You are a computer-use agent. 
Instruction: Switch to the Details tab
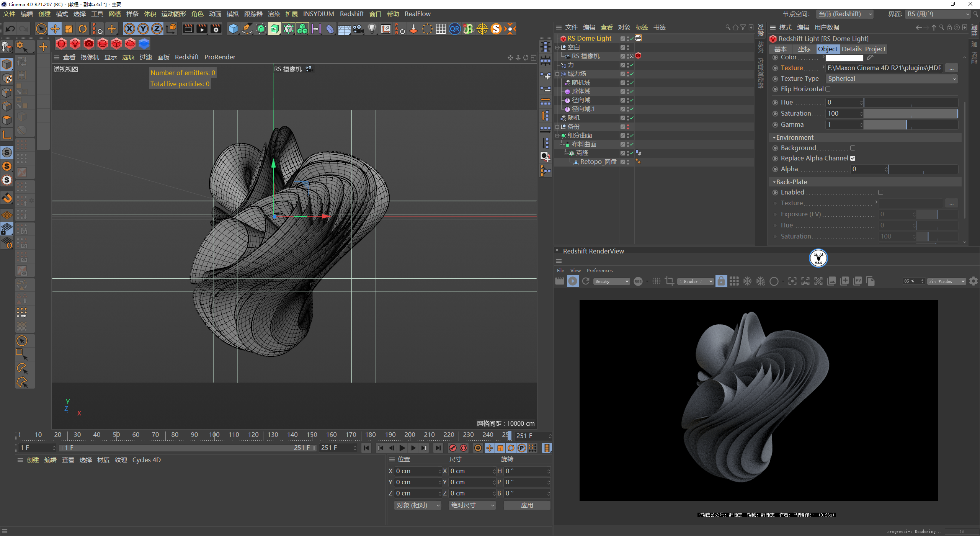tap(851, 49)
